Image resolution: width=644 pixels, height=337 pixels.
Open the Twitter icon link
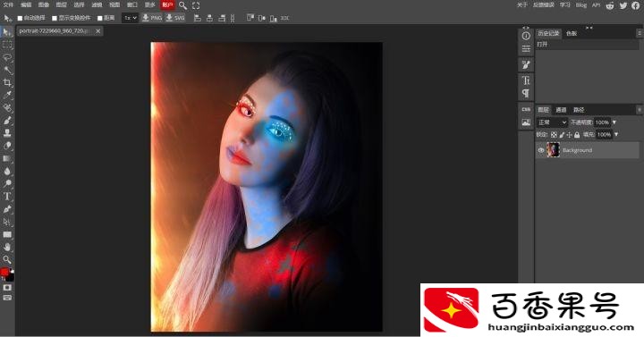pyautogui.click(x=623, y=5)
